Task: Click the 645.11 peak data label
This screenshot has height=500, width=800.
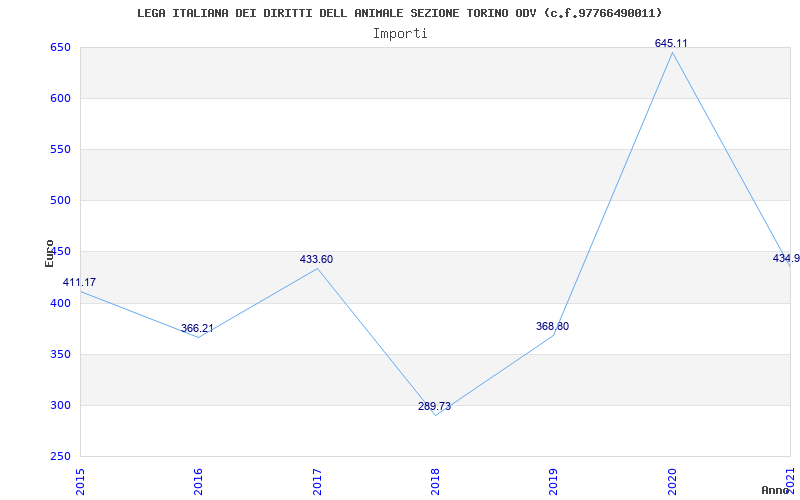Action: pyautogui.click(x=671, y=43)
